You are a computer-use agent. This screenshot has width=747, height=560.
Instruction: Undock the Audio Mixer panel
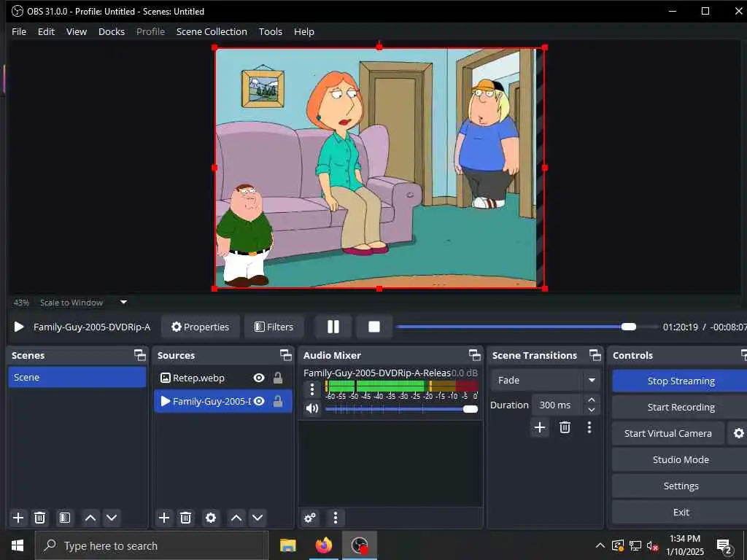tap(474, 355)
